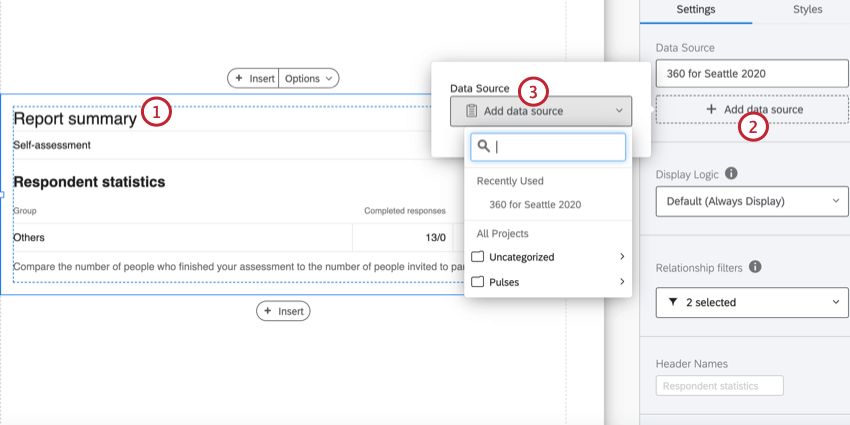Open the Relationship filters dropdown
Screen dimensions: 850x425
pos(753,302)
